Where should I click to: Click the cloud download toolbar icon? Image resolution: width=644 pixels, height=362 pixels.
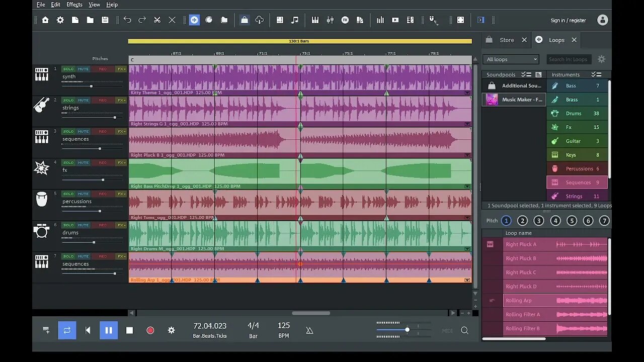pyautogui.click(x=260, y=20)
